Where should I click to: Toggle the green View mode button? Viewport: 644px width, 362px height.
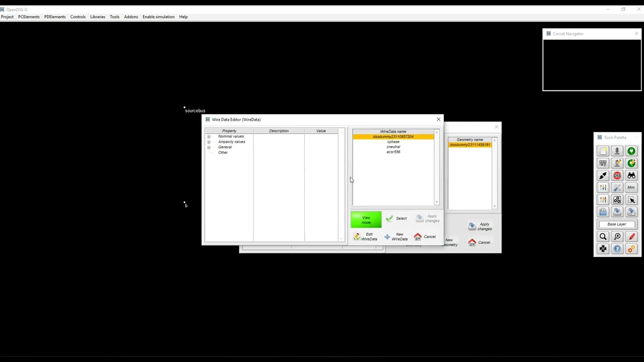(366, 220)
